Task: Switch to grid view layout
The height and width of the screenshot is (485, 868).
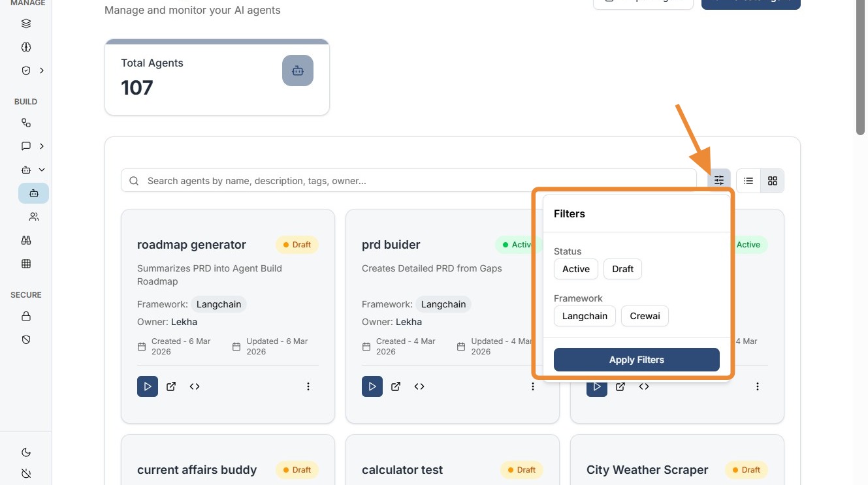Action: (772, 181)
